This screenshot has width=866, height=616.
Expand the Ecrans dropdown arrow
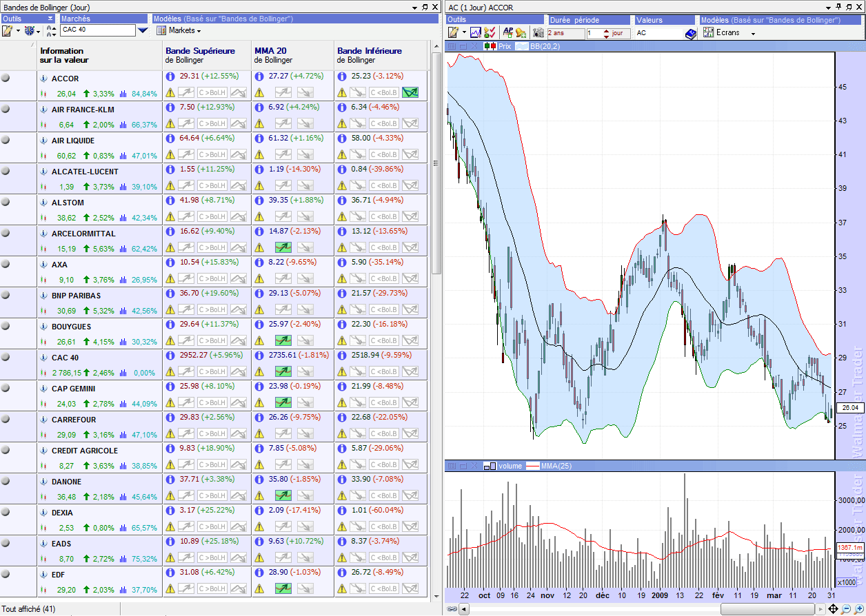coord(753,33)
